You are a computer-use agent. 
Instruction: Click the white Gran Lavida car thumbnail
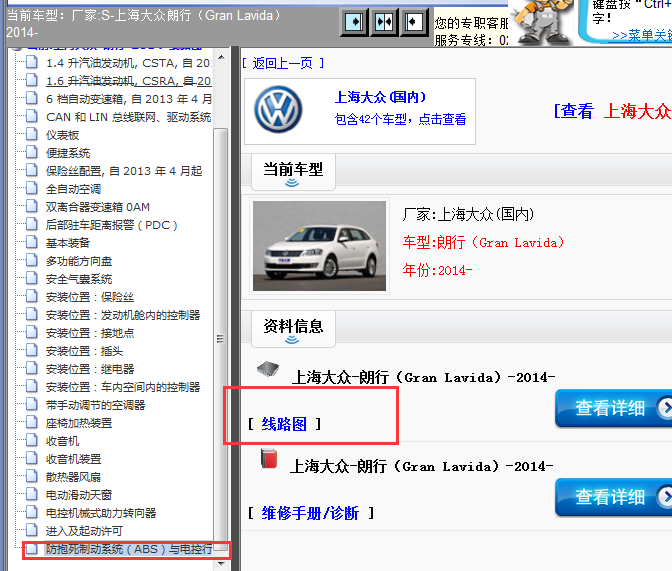(319, 246)
